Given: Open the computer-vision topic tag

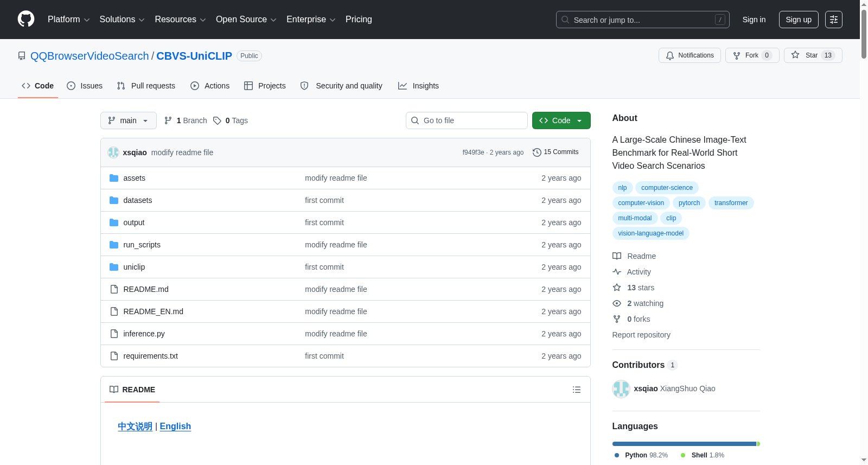Looking at the screenshot, I should 641,203.
